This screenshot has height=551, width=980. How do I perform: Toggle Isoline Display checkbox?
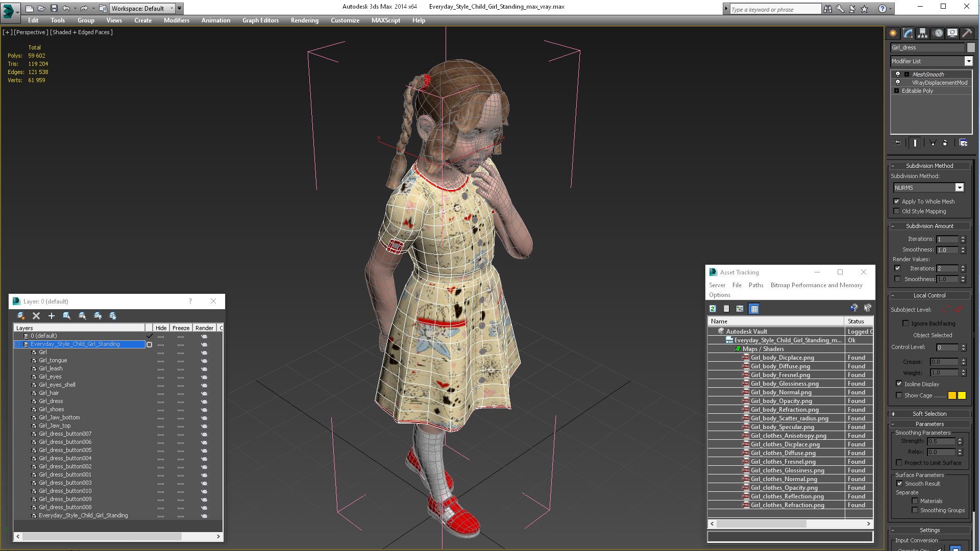(x=899, y=384)
